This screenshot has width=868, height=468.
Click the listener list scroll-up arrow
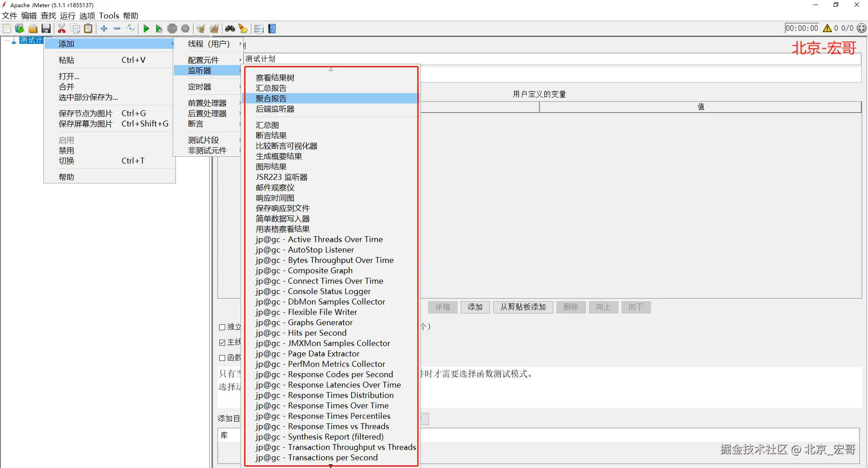pyautogui.click(x=330, y=70)
